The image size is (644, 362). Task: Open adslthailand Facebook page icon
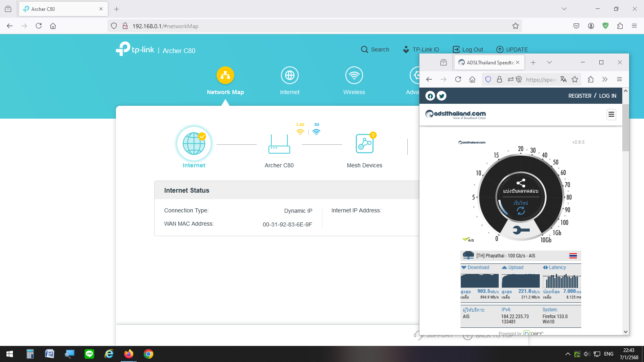(430, 96)
